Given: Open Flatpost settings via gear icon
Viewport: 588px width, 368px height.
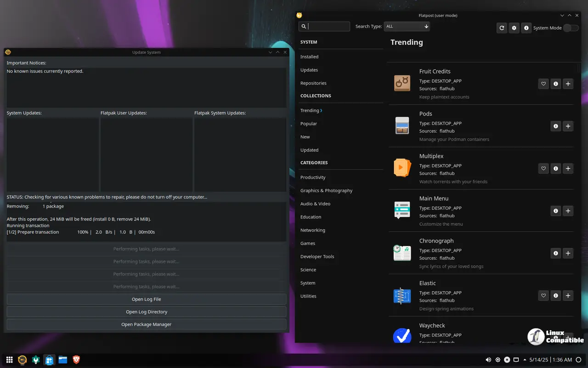Looking at the screenshot, I should (514, 28).
